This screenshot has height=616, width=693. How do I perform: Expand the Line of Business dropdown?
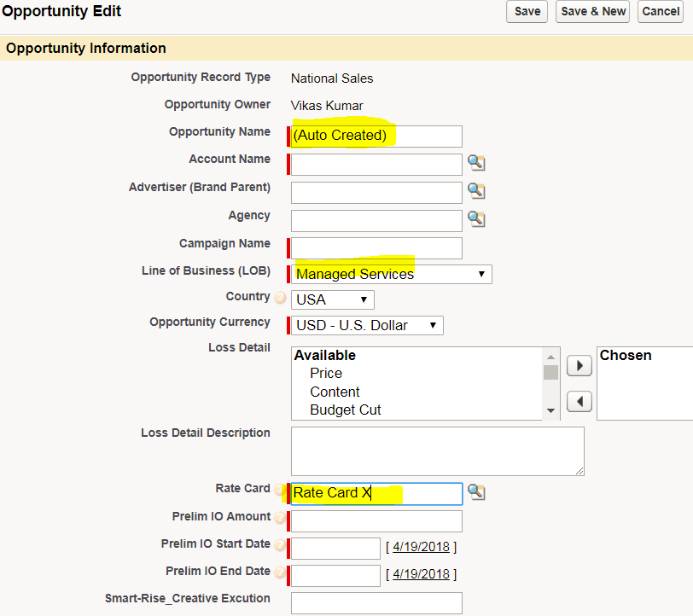pyautogui.click(x=393, y=274)
